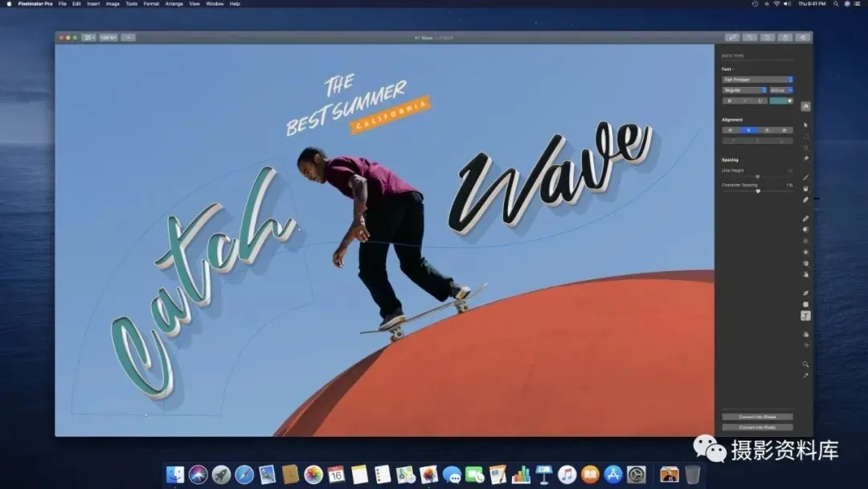Click the Share icon in title bar

785,38
